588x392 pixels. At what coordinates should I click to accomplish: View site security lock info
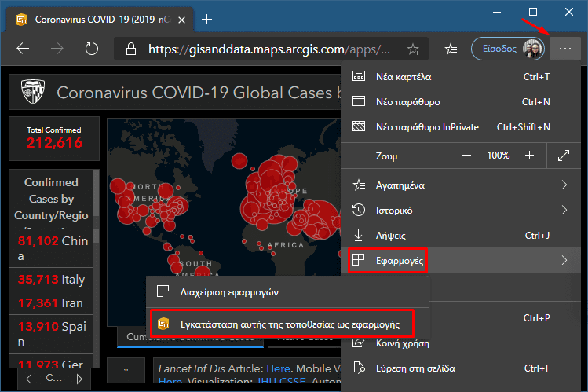point(130,49)
